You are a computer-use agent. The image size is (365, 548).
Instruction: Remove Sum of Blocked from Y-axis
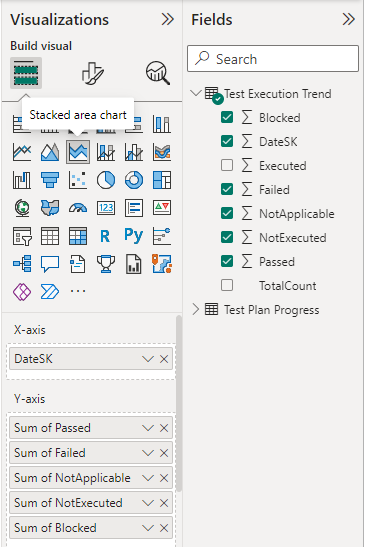[164, 528]
